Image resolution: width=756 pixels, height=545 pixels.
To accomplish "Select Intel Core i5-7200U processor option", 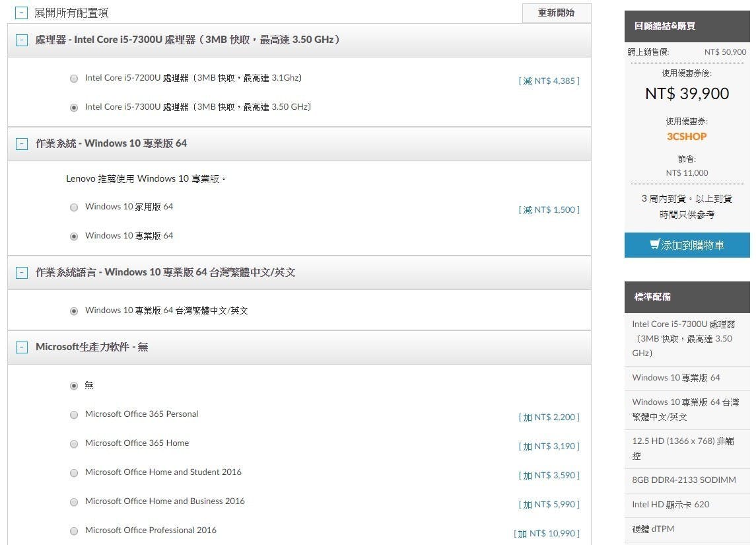I will click(74, 78).
